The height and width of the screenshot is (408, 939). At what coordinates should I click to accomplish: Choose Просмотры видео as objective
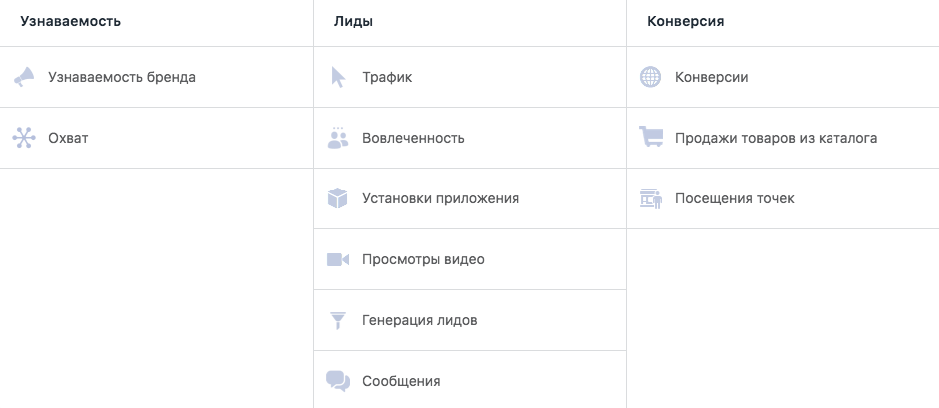423,259
